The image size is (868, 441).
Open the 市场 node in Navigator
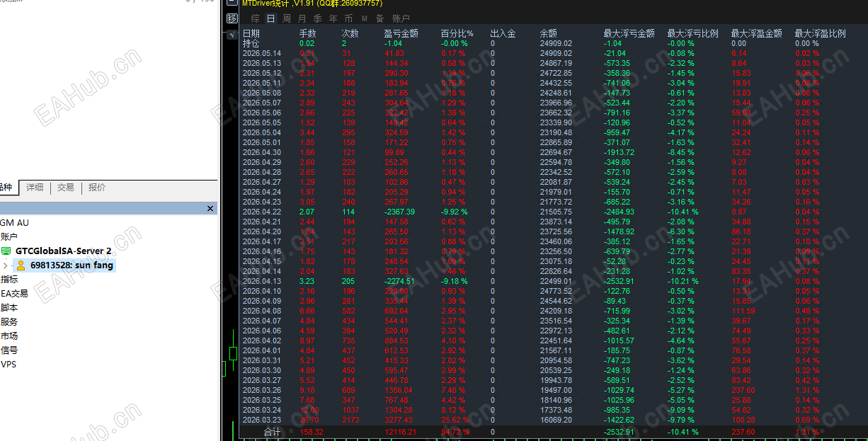pos(9,336)
